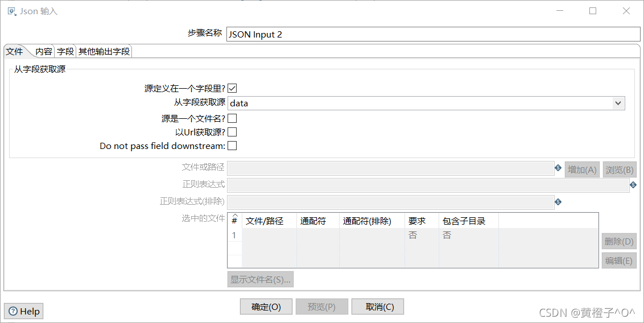This screenshot has width=644, height=323.
Task: Uncheck 源定义在一个字段里 checkbox
Action: [232, 88]
